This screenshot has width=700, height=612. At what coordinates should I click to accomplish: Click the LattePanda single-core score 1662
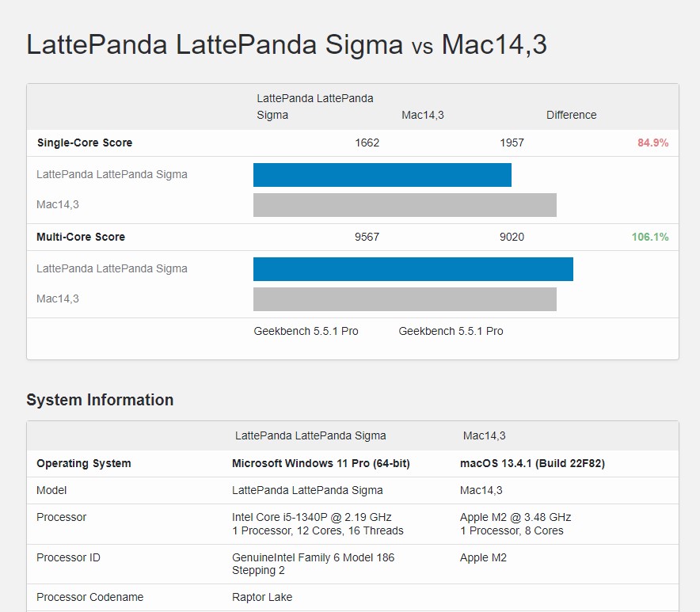click(x=367, y=143)
